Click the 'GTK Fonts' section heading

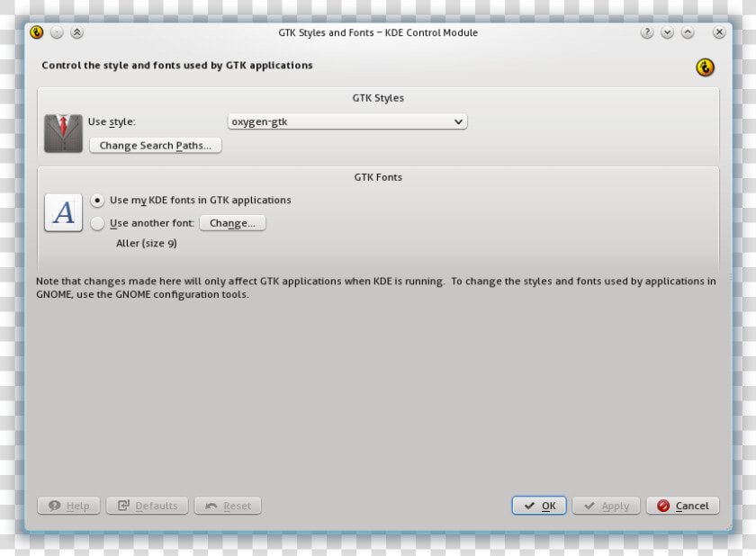378,177
